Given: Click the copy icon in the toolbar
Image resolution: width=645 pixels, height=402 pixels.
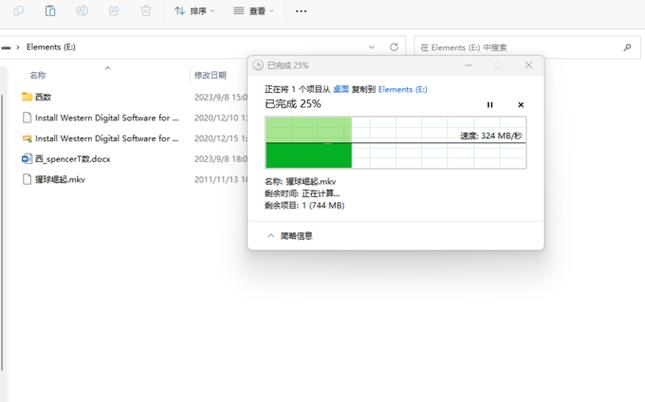Looking at the screenshot, I should (19, 11).
